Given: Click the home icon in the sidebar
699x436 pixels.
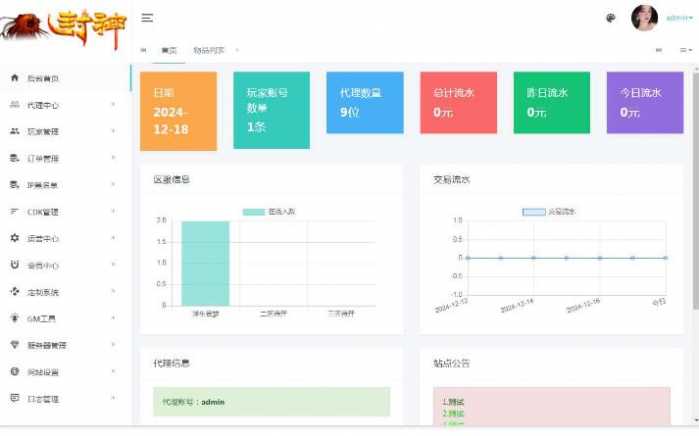Looking at the screenshot, I should pos(14,78).
